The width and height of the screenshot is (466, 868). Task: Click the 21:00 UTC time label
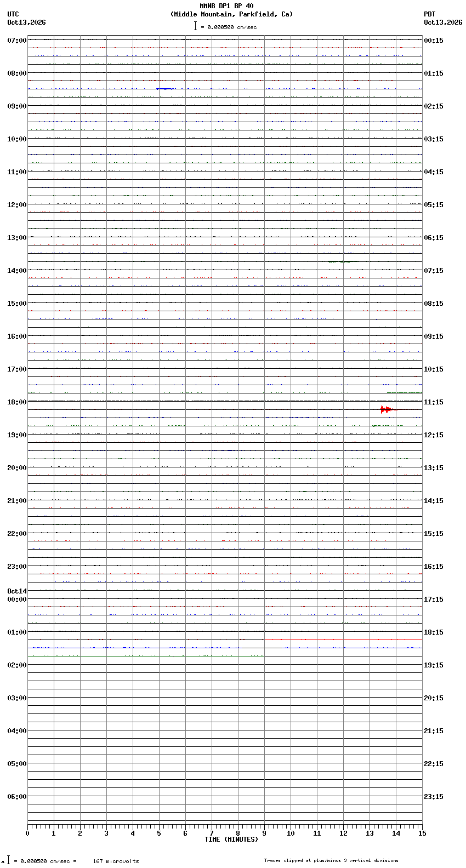click(17, 501)
